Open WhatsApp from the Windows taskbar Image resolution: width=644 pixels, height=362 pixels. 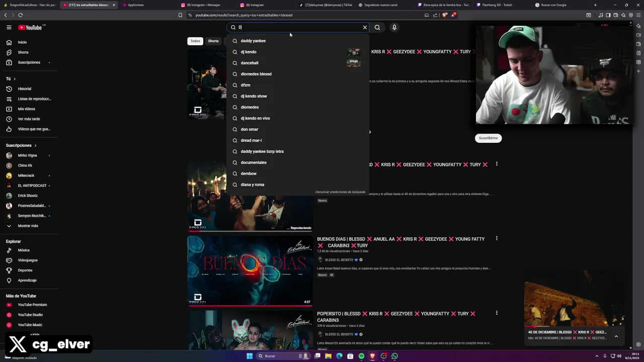point(394,356)
